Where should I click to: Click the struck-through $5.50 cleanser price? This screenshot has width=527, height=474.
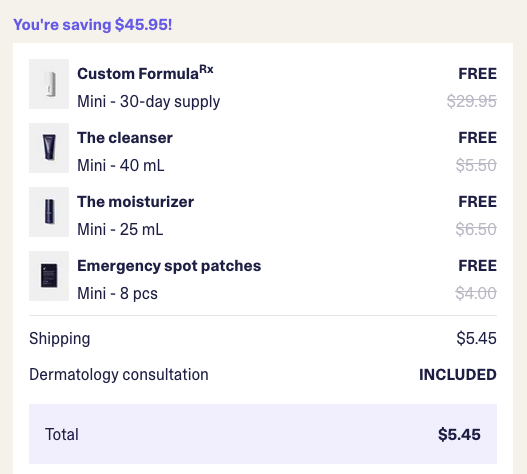click(476, 165)
